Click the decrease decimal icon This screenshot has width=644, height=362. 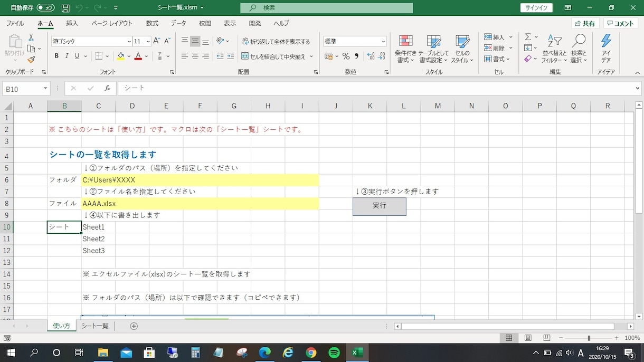click(382, 56)
